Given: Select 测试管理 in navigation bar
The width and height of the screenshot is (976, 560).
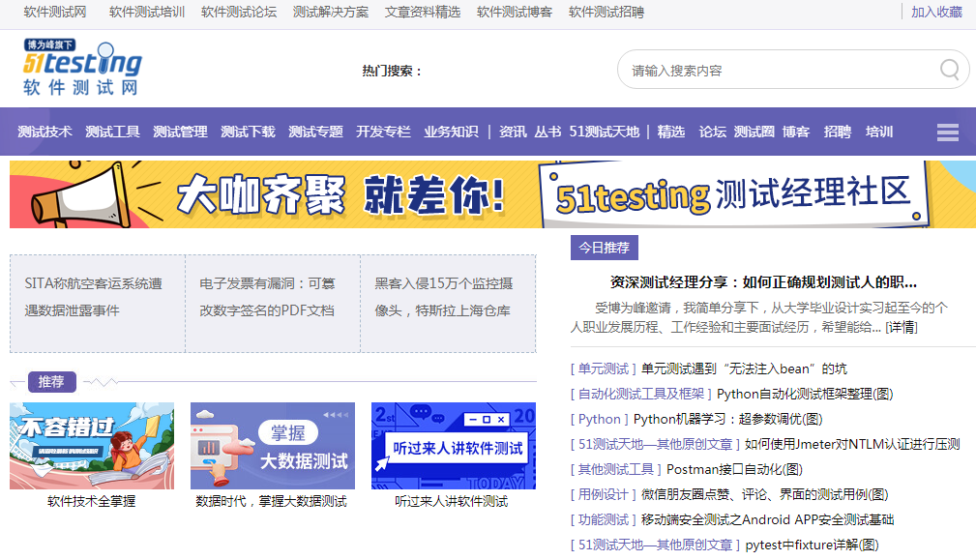Looking at the screenshot, I should [181, 132].
